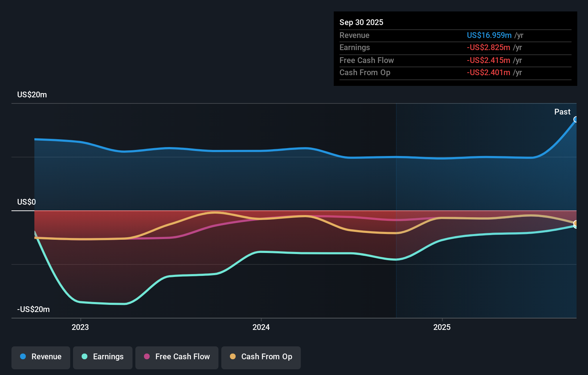Click the pink Free Cash Flow legend dot

click(147, 356)
